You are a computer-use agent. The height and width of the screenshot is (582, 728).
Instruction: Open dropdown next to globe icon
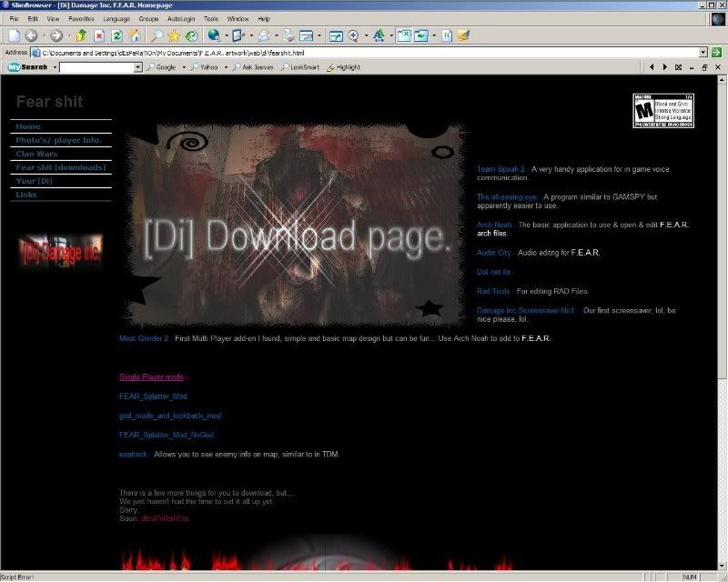pyautogui.click(x=226, y=35)
